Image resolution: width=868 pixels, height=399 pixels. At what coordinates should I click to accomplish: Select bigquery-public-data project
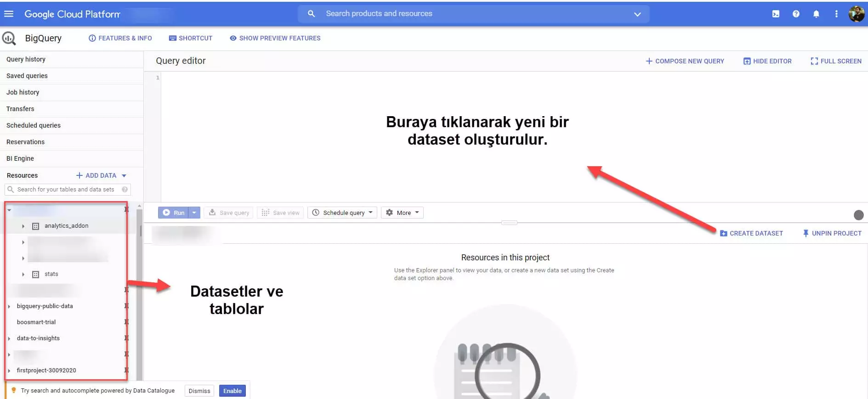tap(45, 306)
